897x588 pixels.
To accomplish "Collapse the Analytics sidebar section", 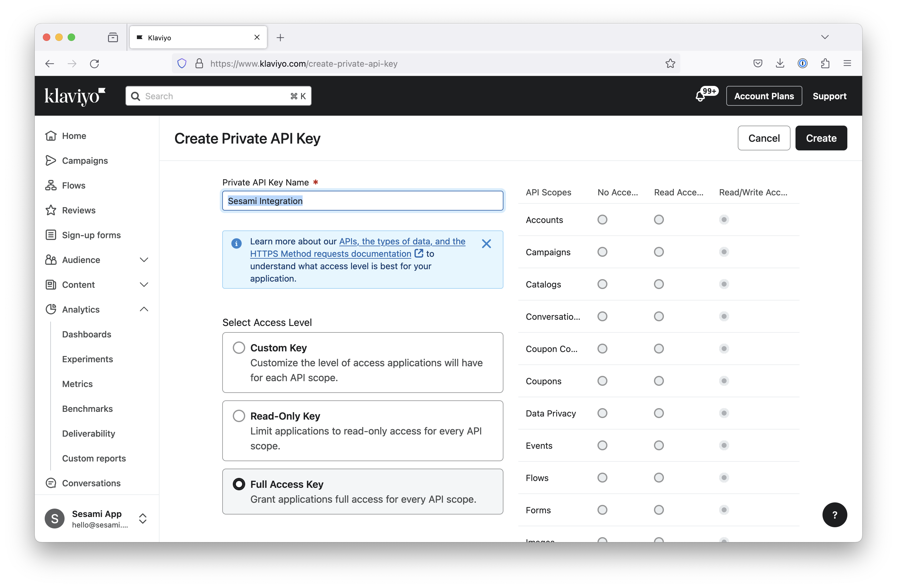I will click(x=144, y=309).
